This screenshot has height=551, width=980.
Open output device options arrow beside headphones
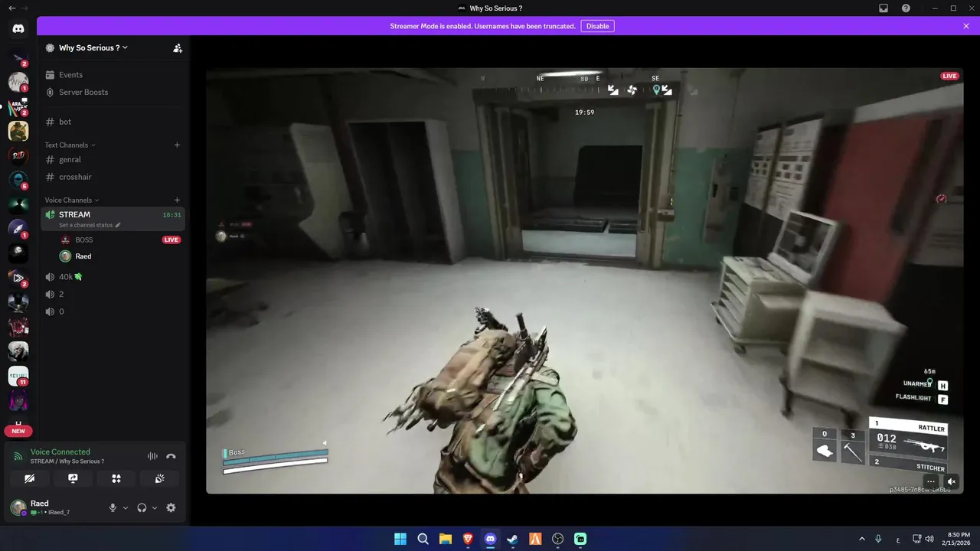155,507
